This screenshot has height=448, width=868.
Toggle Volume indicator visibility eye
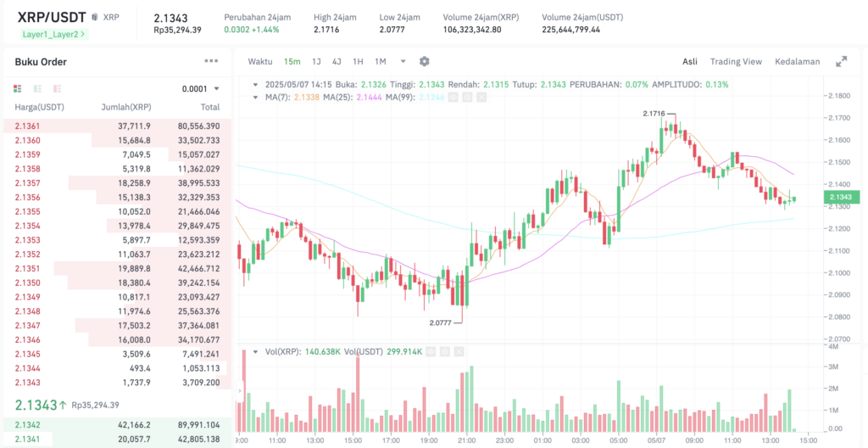click(431, 351)
